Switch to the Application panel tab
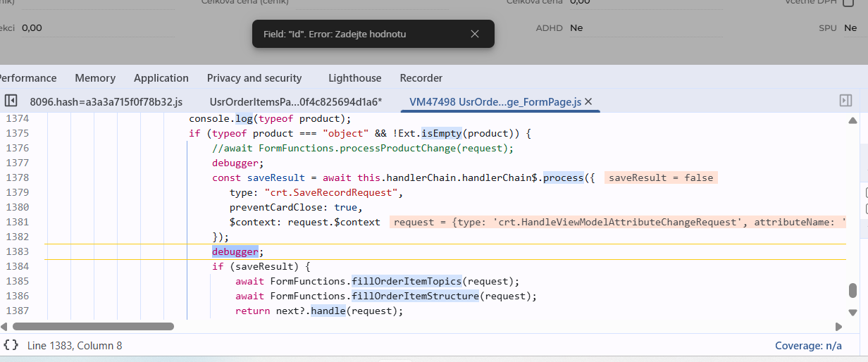Viewport: 868px width, 362px height. [161, 78]
